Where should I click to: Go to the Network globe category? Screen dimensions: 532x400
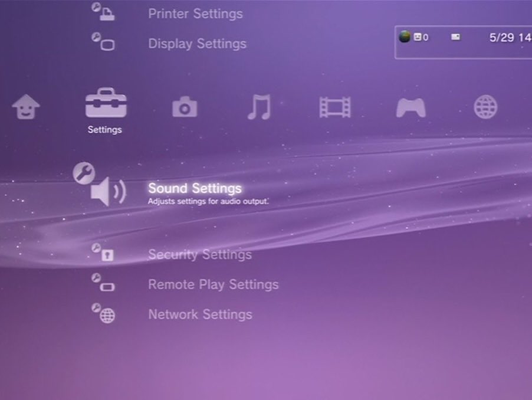[485, 107]
